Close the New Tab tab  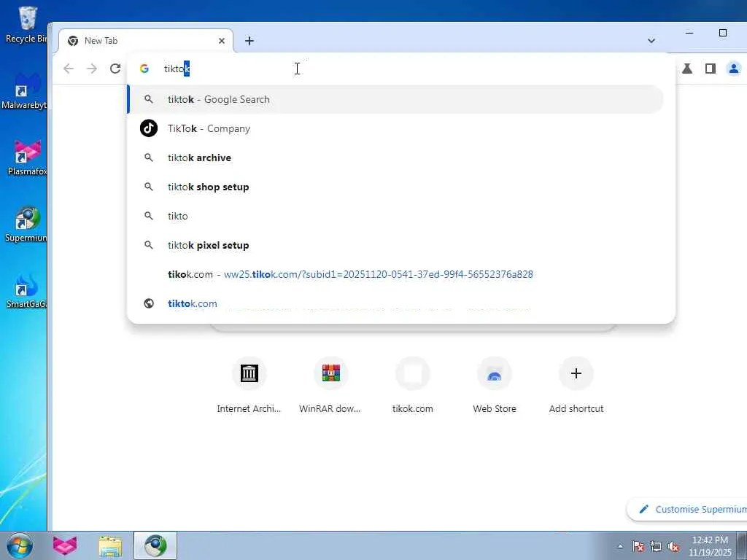pos(222,41)
